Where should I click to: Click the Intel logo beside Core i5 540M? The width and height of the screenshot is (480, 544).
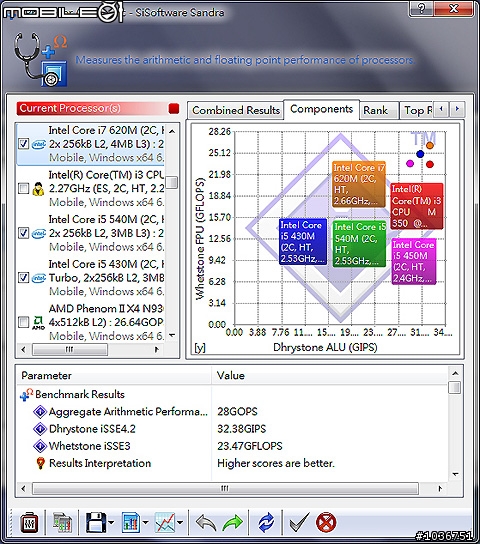click(38, 233)
